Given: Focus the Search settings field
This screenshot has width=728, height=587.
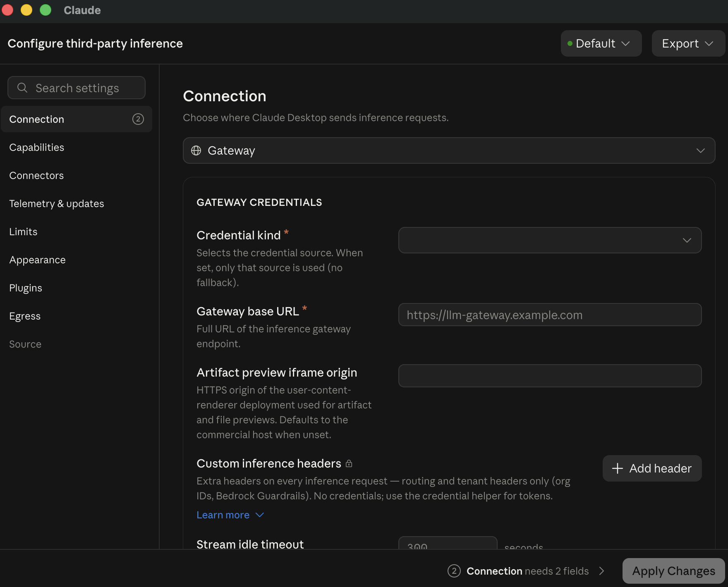Looking at the screenshot, I should [x=77, y=88].
